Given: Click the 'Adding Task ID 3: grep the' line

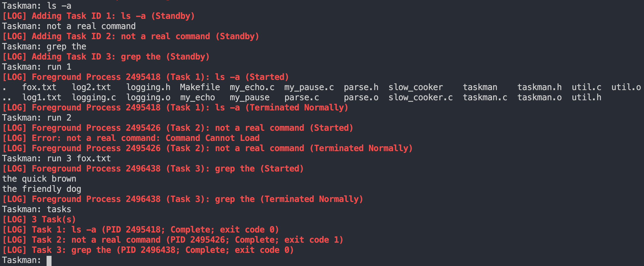Looking at the screenshot, I should [x=106, y=57].
